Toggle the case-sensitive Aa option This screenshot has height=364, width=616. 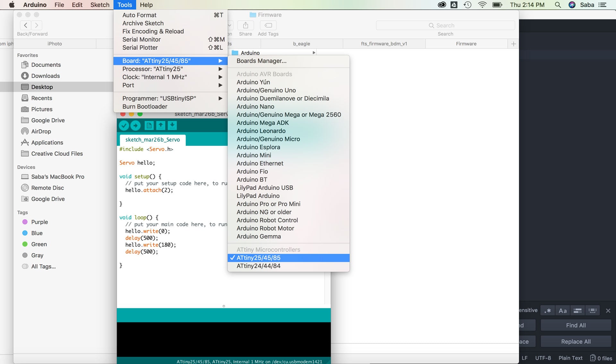coord(563,310)
